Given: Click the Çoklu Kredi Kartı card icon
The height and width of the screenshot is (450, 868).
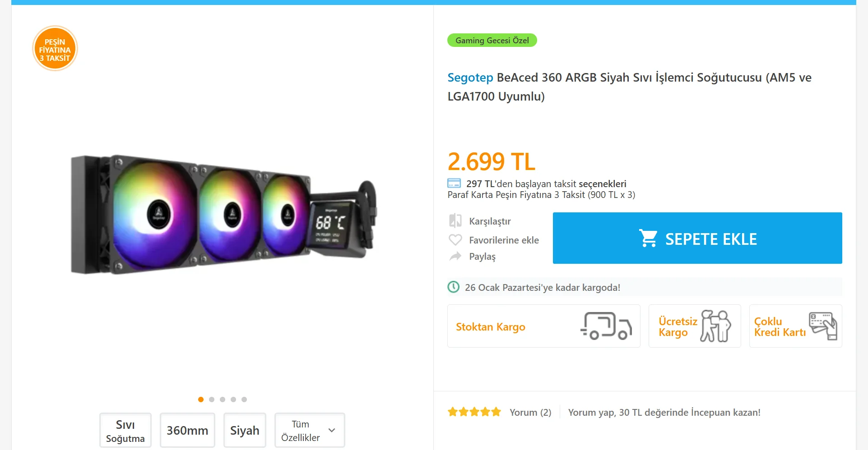Looking at the screenshot, I should (x=822, y=326).
